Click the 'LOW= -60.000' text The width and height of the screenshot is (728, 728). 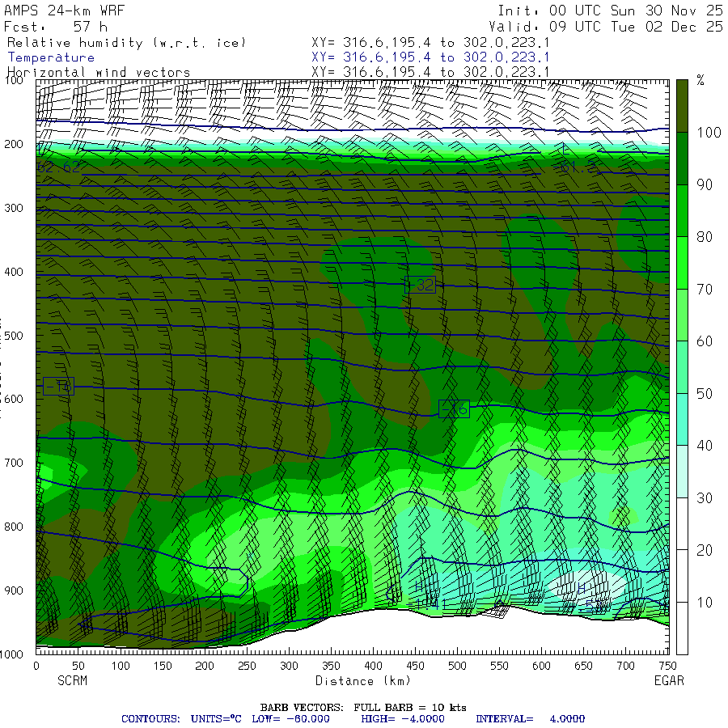point(290,719)
